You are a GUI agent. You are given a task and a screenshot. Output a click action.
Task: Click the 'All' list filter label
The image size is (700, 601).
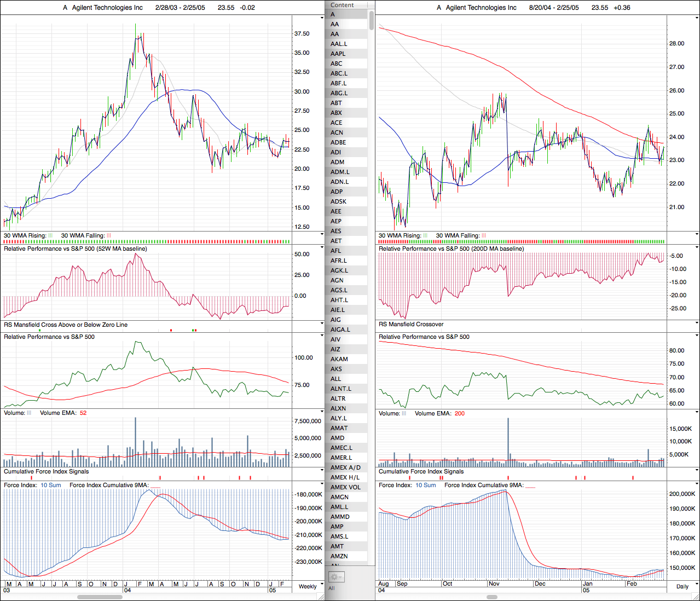pyautogui.click(x=332, y=588)
